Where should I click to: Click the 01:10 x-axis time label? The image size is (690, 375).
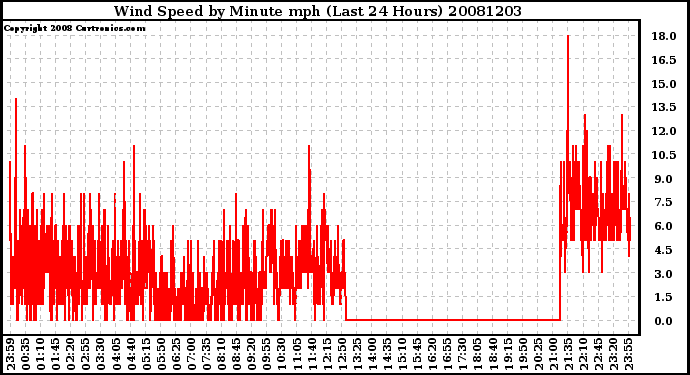coord(40,354)
